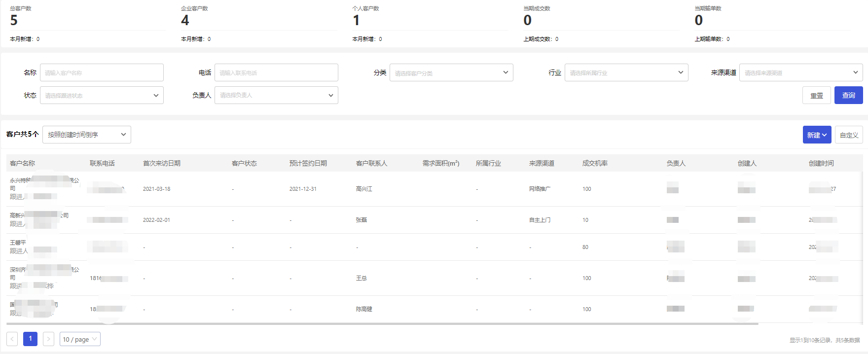This screenshot has height=354, width=868.
Task: Click the previous page arrow icon
Action: coord(12,339)
